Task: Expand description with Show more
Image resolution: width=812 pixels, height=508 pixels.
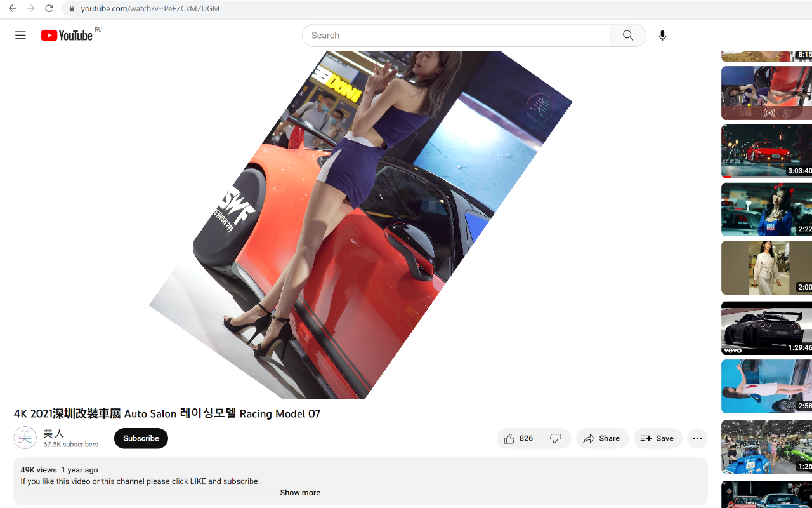Action: click(x=300, y=493)
